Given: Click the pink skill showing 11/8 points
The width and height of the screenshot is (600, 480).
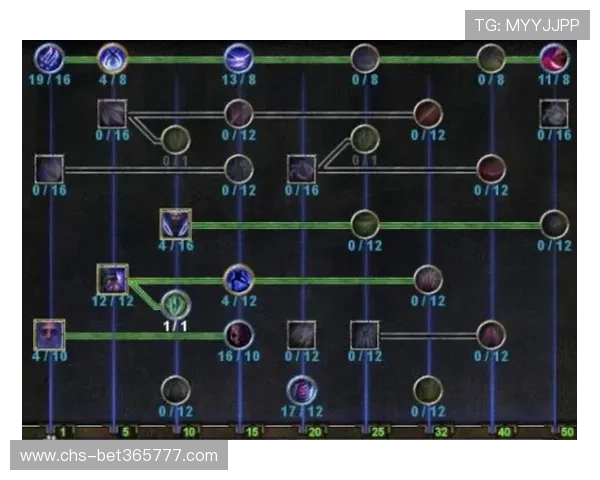Looking at the screenshot, I should [554, 58].
